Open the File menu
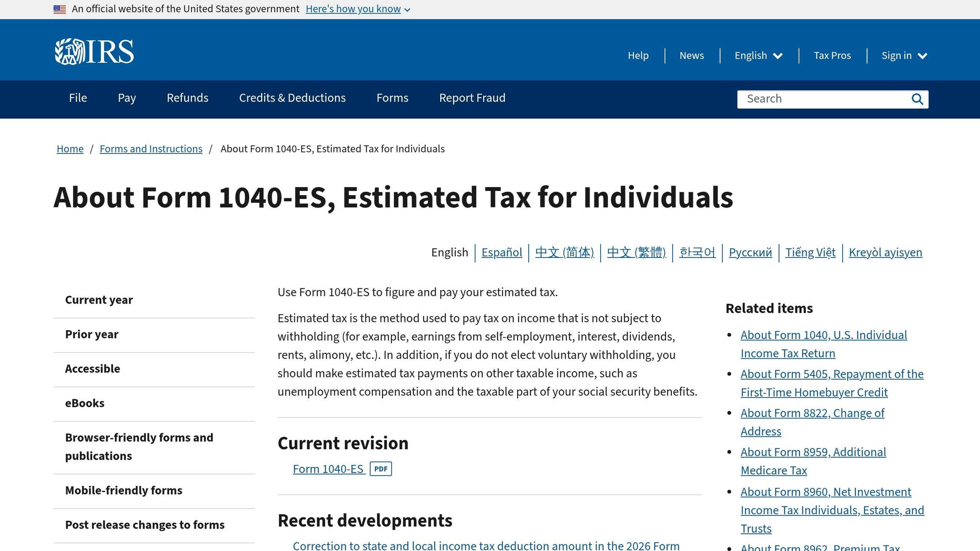980x551 pixels. 78,98
